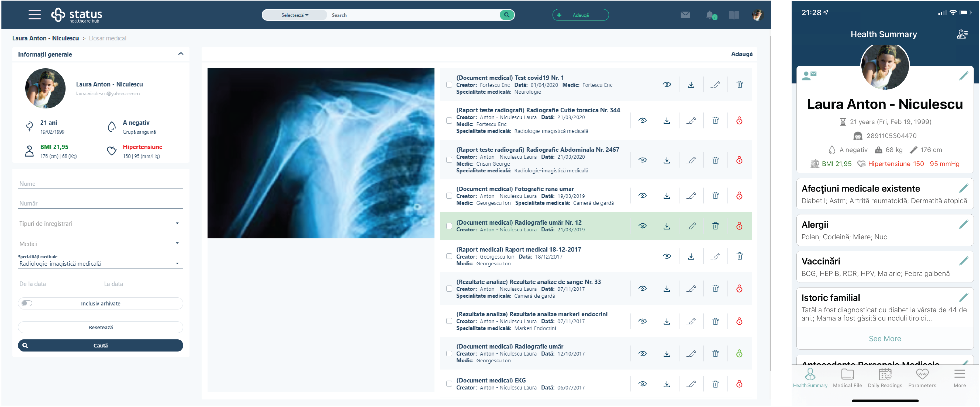
Task: Enable the Inclusiv arhivate toggle
Action: [x=27, y=303]
